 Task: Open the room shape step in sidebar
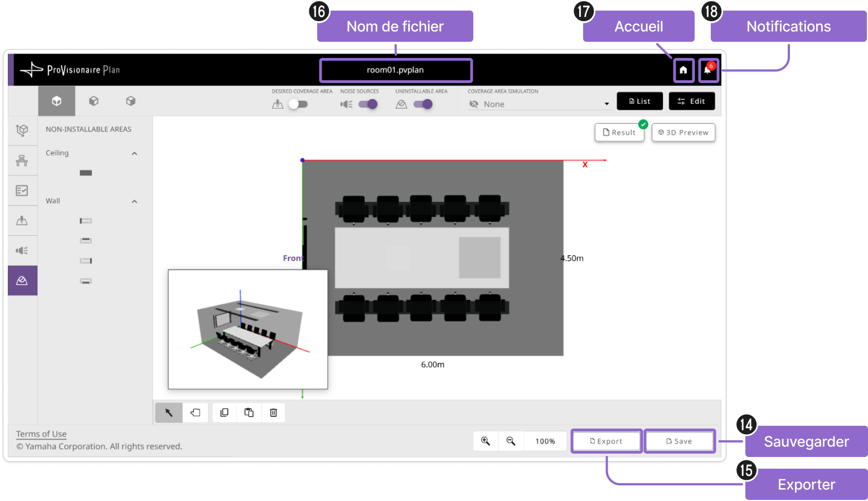[x=22, y=130]
